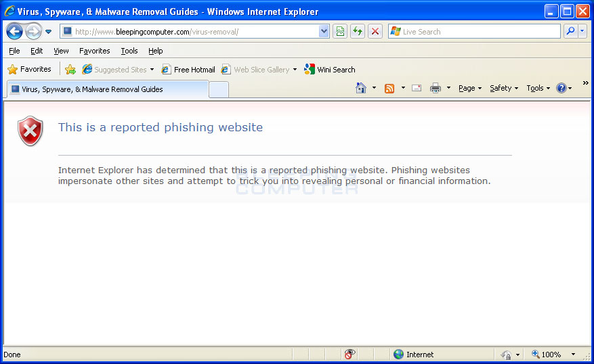
Task: Open the Favorites star button
Action: coord(30,69)
